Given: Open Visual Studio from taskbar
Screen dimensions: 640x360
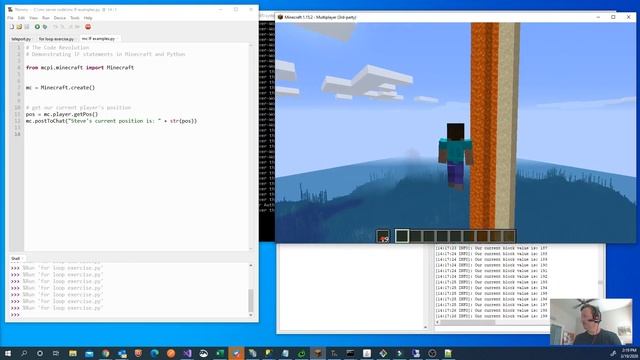Looking at the screenshot, I should tap(187, 353).
